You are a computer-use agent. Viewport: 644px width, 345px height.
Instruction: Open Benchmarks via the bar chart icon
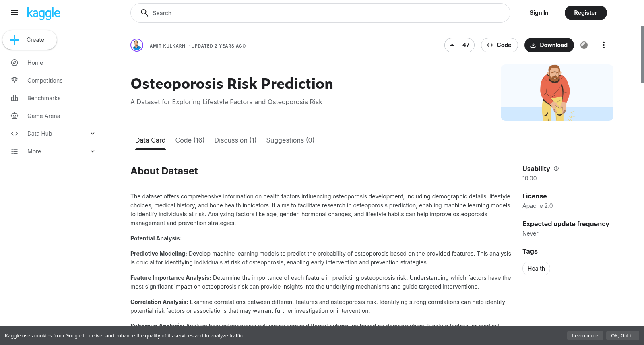(x=14, y=98)
